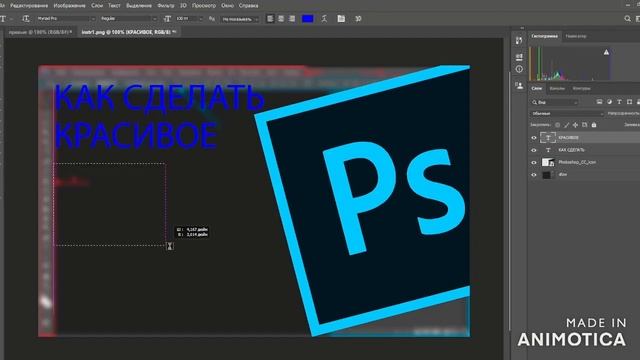
Task: Open the Regular font style dropdown
Action: [128, 19]
